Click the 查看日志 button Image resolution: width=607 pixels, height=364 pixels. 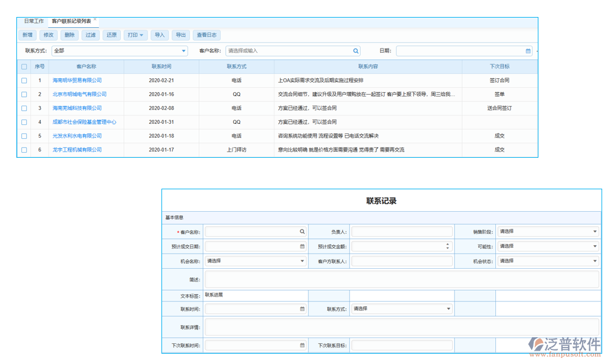207,35
